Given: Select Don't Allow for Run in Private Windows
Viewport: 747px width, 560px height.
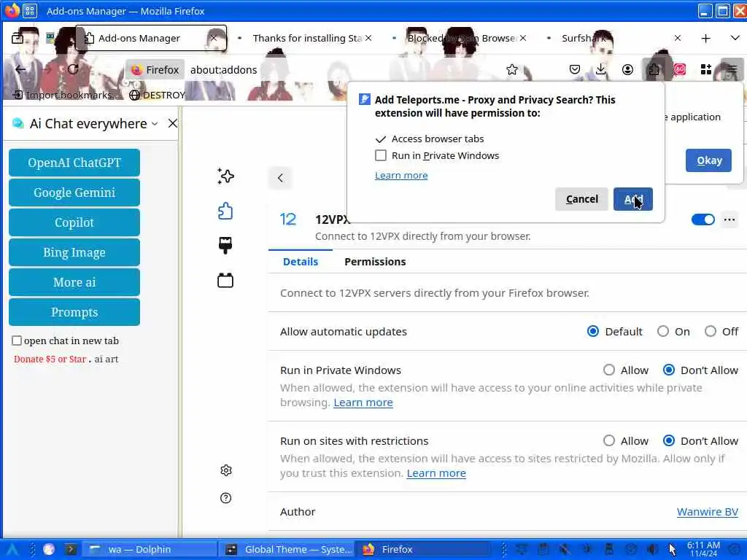Looking at the screenshot, I should click(x=669, y=370).
